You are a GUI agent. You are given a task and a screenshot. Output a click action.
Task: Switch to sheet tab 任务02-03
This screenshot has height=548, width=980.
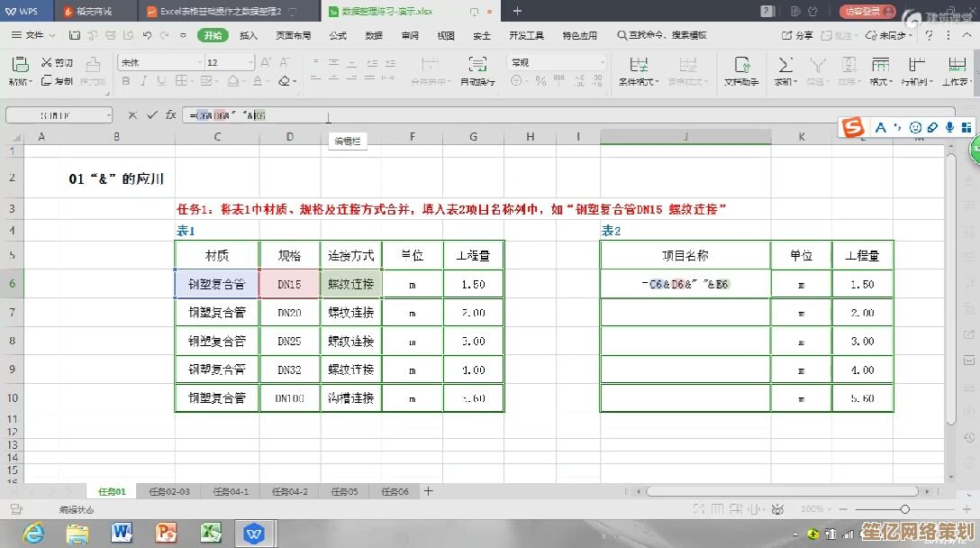click(x=169, y=491)
